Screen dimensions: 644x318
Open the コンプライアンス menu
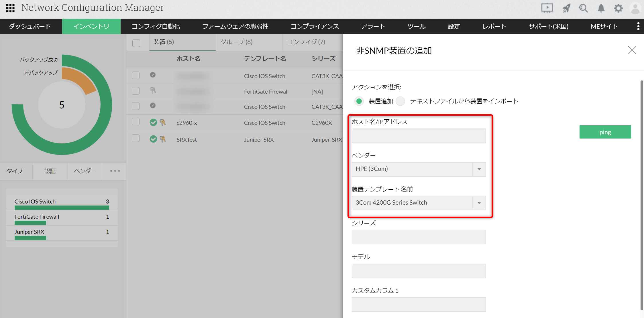coord(315,26)
